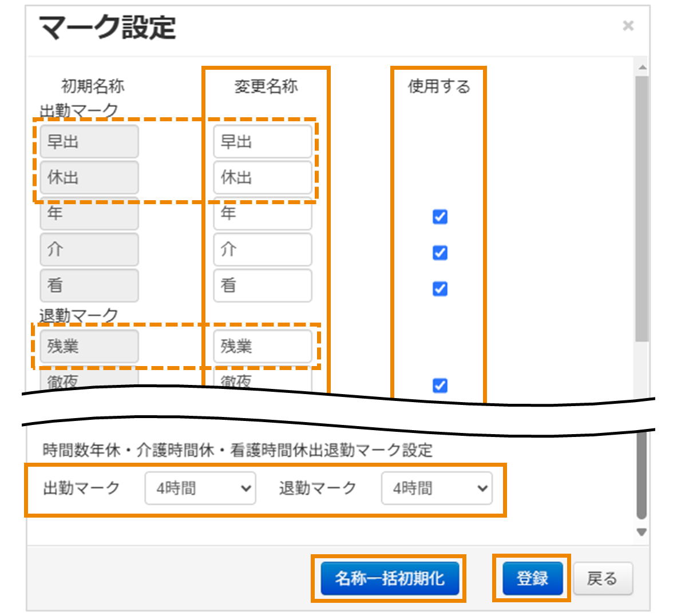Click the 登録 button to save settings

532,578
